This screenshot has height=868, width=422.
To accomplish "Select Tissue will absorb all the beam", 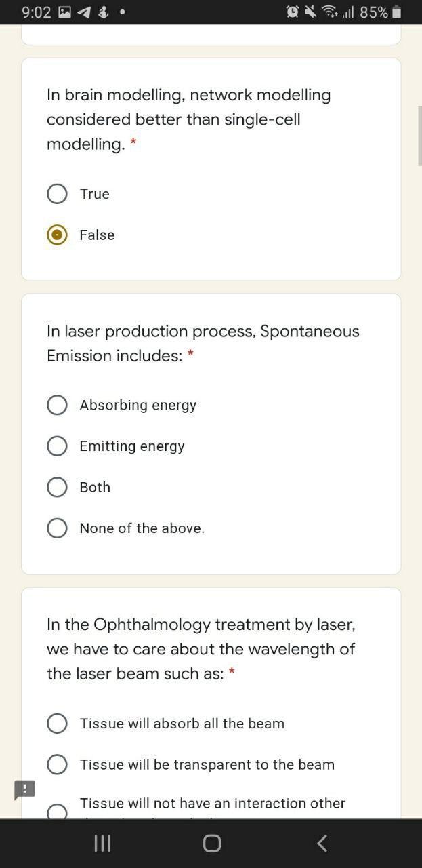I will pos(58,724).
